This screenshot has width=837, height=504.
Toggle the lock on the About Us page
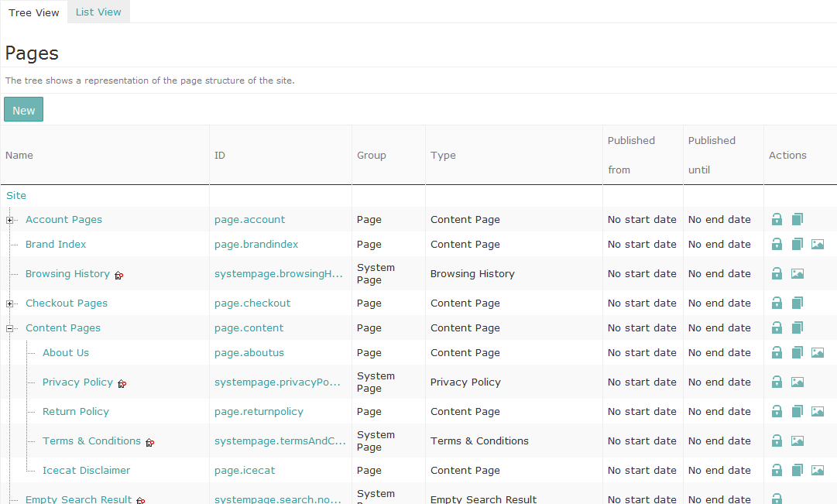(777, 352)
